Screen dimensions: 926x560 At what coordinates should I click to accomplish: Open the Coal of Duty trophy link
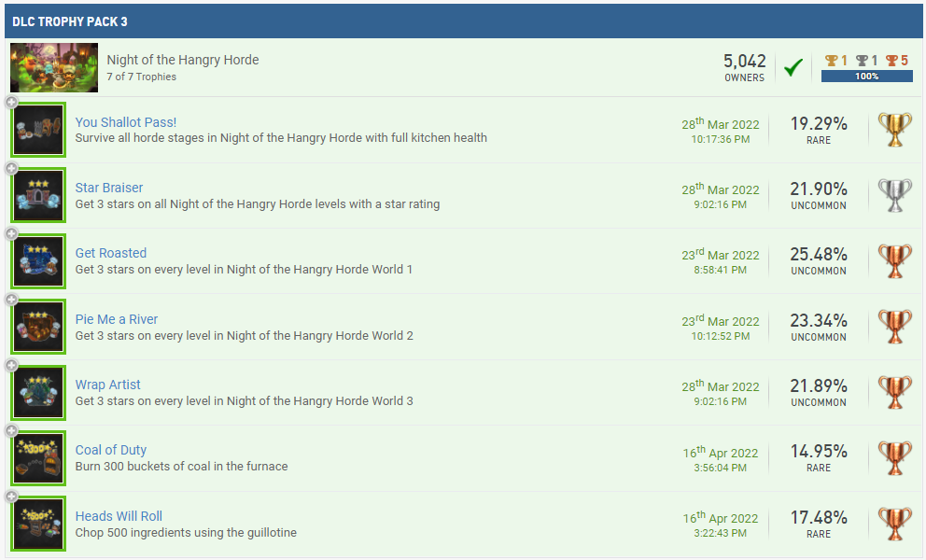click(x=110, y=451)
